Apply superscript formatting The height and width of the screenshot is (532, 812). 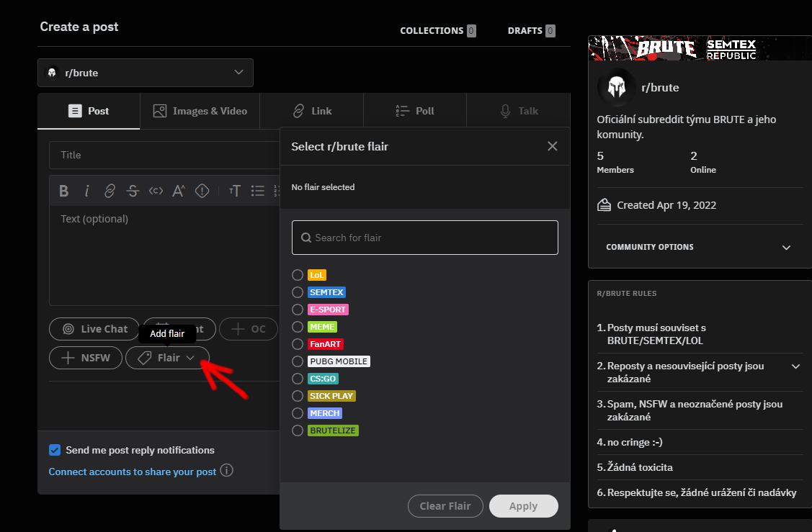coord(179,191)
